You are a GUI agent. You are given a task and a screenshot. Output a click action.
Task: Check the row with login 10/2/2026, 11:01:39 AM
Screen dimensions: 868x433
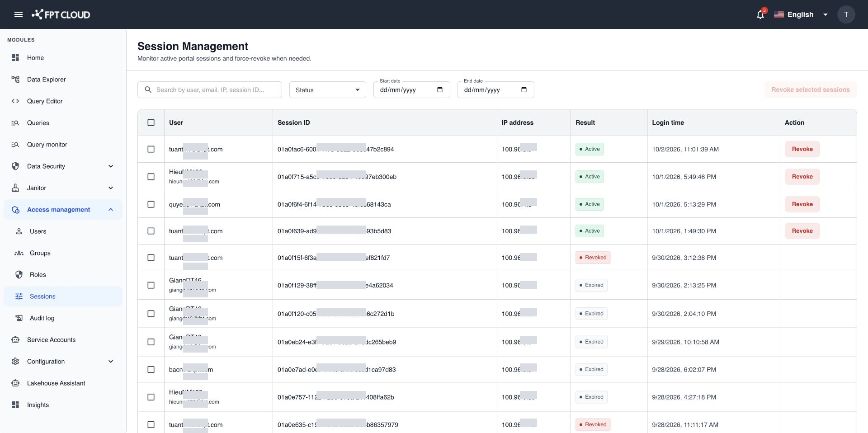click(151, 149)
